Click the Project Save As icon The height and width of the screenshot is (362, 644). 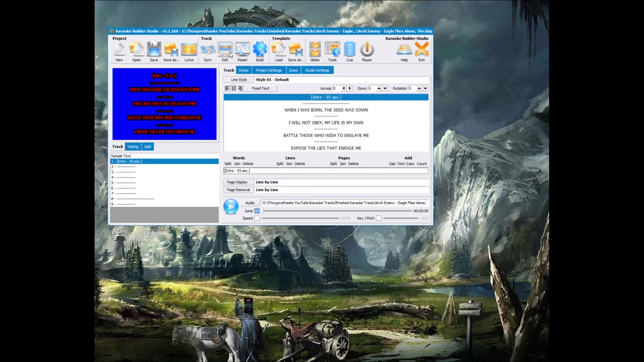pos(171,49)
